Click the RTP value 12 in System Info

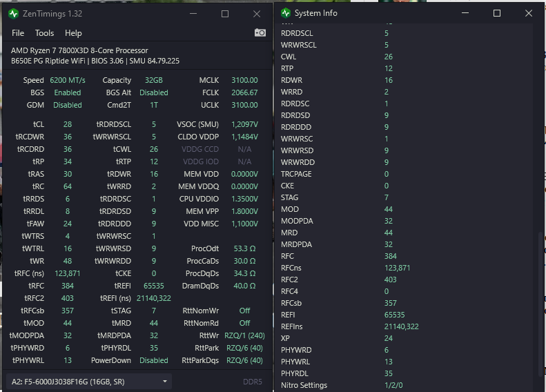click(x=389, y=68)
